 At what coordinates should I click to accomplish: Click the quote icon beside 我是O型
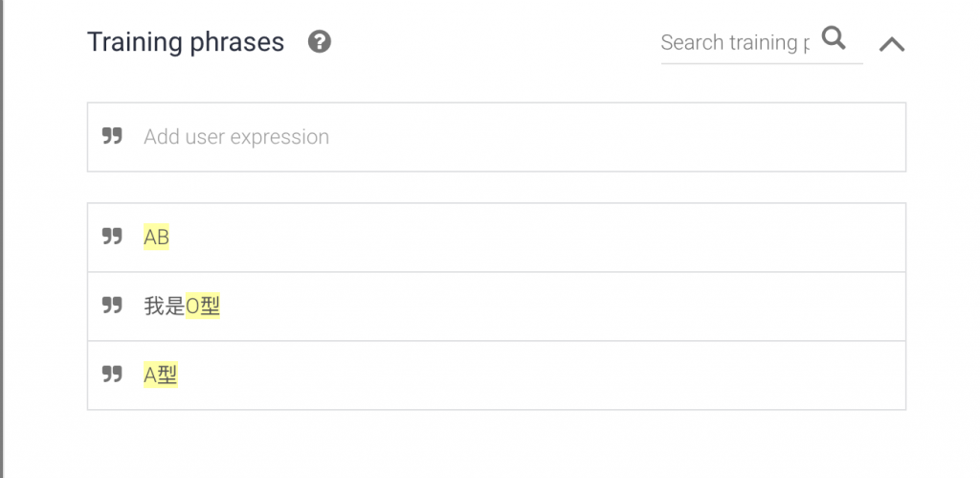(112, 306)
